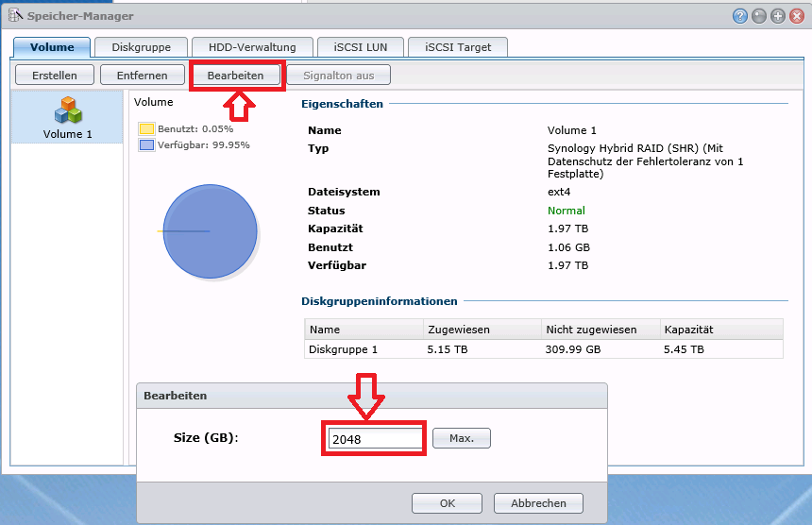Open help with the blue question mark icon

point(739,16)
